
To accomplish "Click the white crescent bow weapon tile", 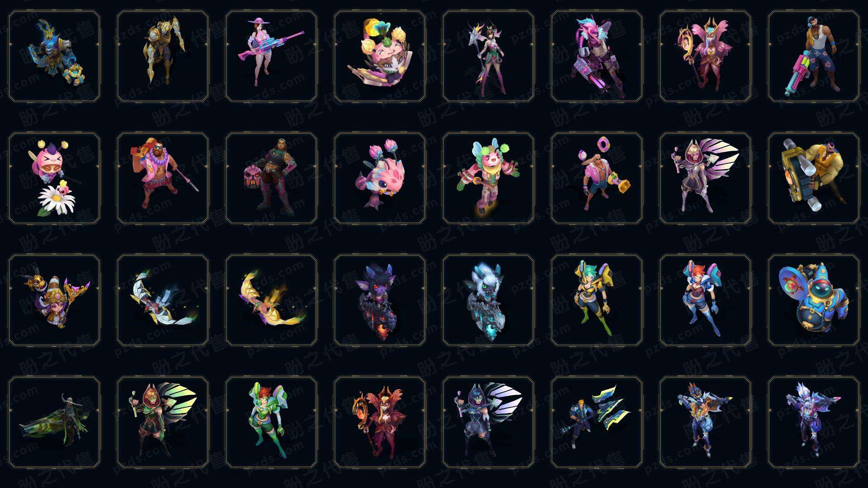I will 163,300.
